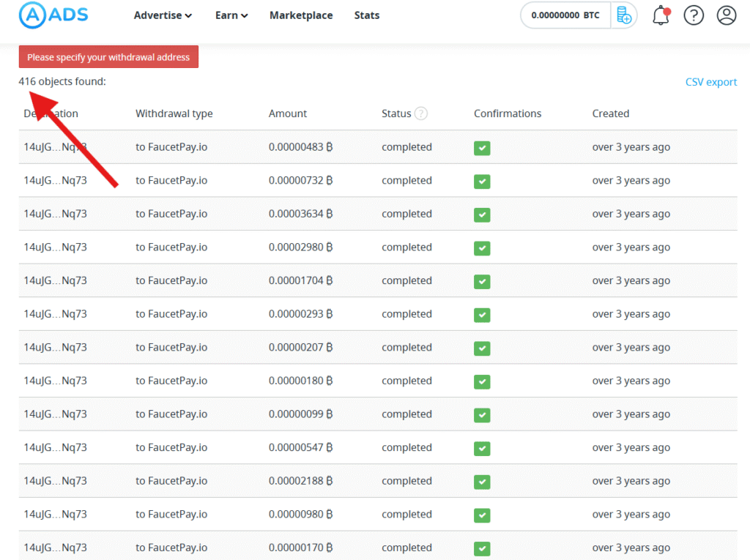Click the amount 0.00000547 ₿
750x560 pixels.
(300, 447)
